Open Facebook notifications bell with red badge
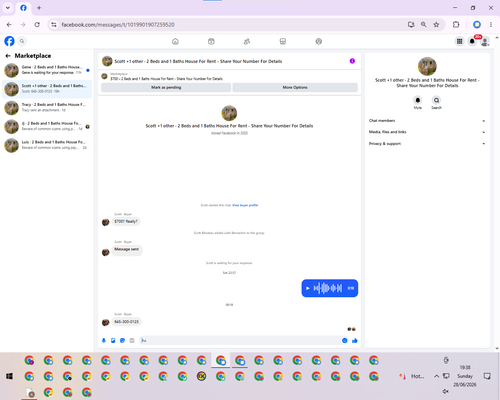 click(472, 41)
